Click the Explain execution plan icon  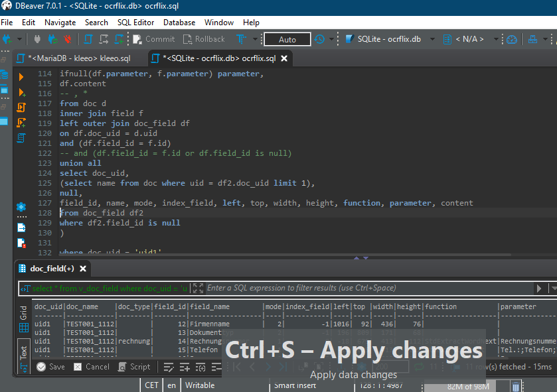(21, 138)
